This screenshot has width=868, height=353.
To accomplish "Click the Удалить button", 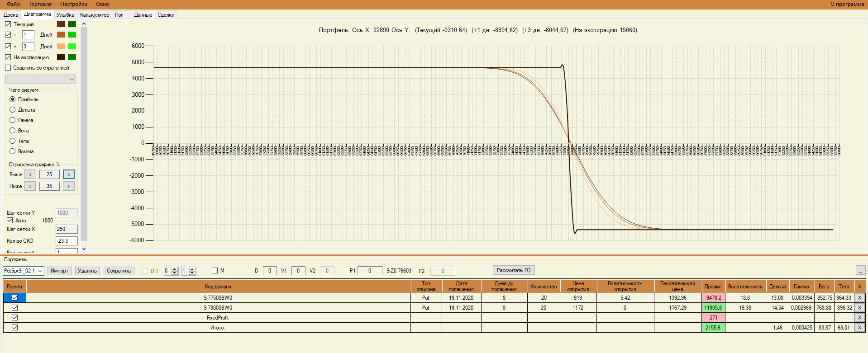I will [87, 271].
